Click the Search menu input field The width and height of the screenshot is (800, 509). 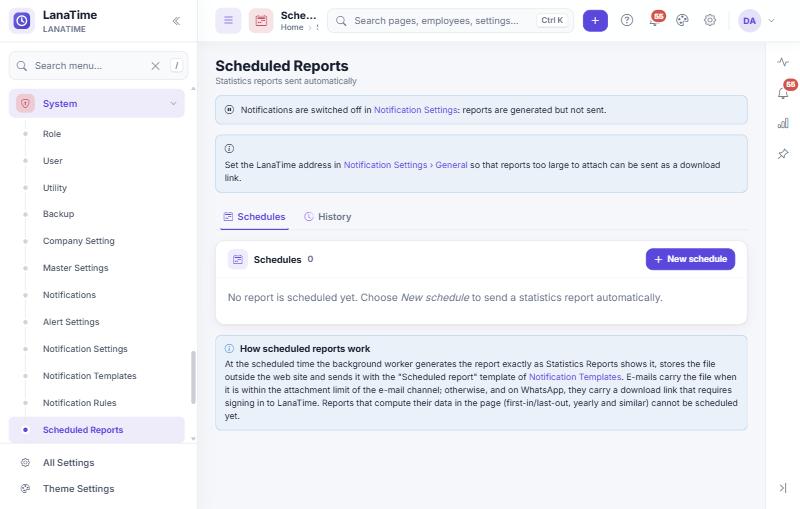[98, 65]
